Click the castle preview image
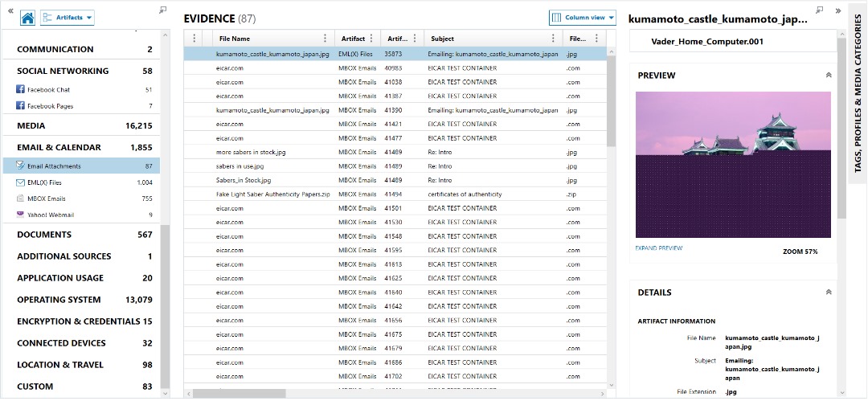The height and width of the screenshot is (401, 868). [x=734, y=165]
